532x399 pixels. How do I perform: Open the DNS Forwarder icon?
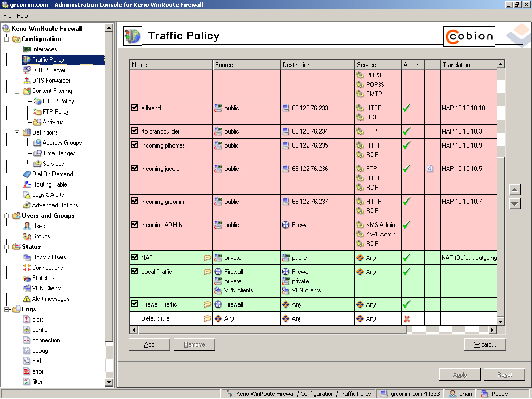[x=27, y=81]
